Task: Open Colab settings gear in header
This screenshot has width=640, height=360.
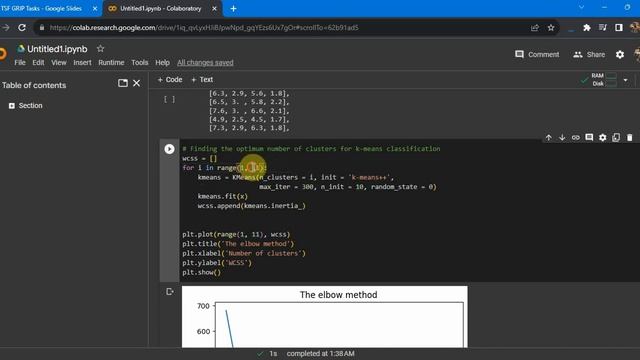Action: (620, 54)
